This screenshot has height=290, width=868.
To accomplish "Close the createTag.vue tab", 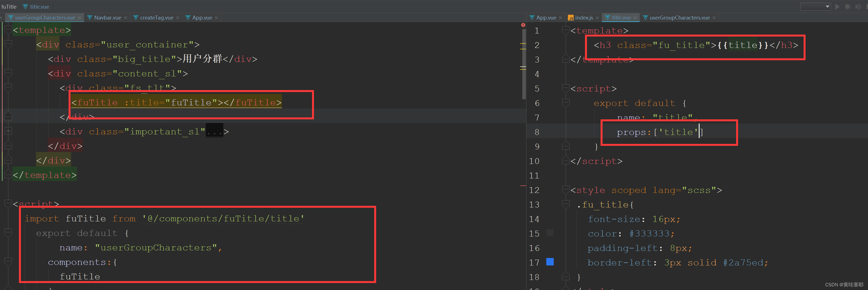I will pos(178,18).
